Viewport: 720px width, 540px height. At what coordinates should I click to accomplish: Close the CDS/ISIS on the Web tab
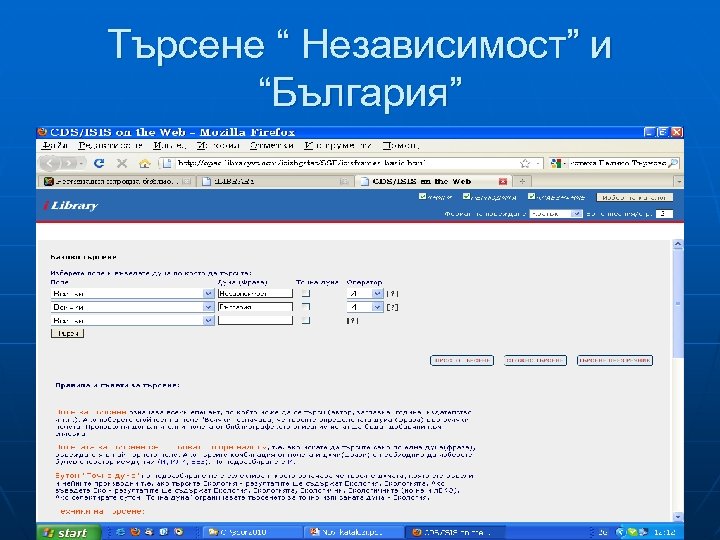coord(503,181)
